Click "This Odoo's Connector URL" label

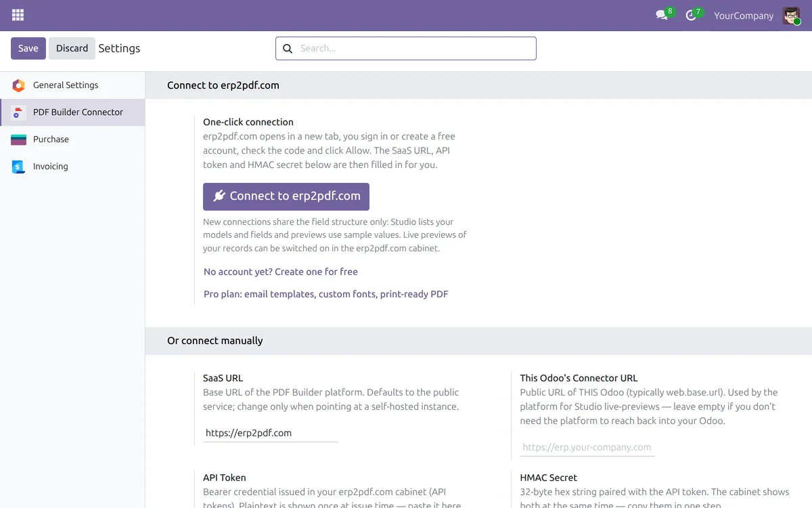(x=579, y=378)
